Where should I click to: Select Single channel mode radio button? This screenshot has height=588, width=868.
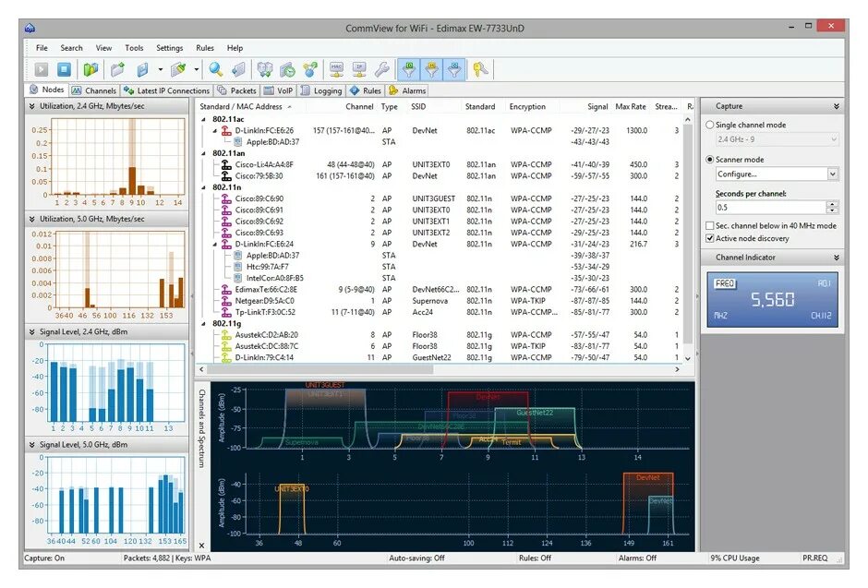tap(710, 125)
